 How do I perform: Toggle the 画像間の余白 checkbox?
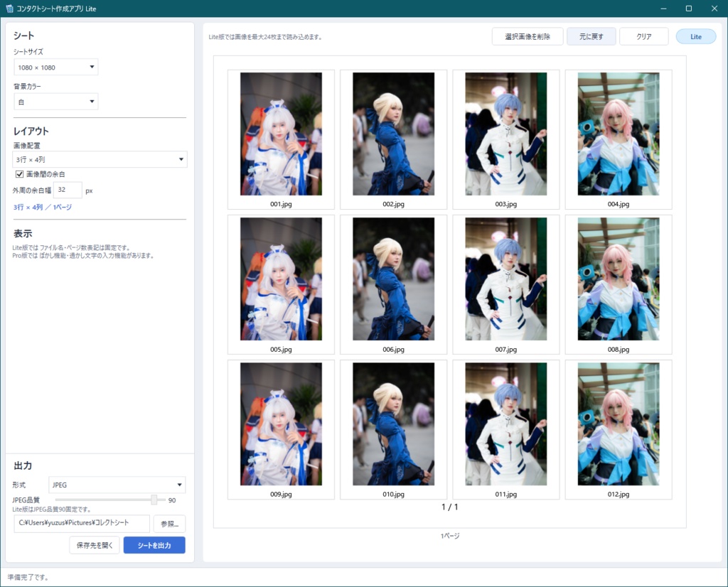(19, 174)
